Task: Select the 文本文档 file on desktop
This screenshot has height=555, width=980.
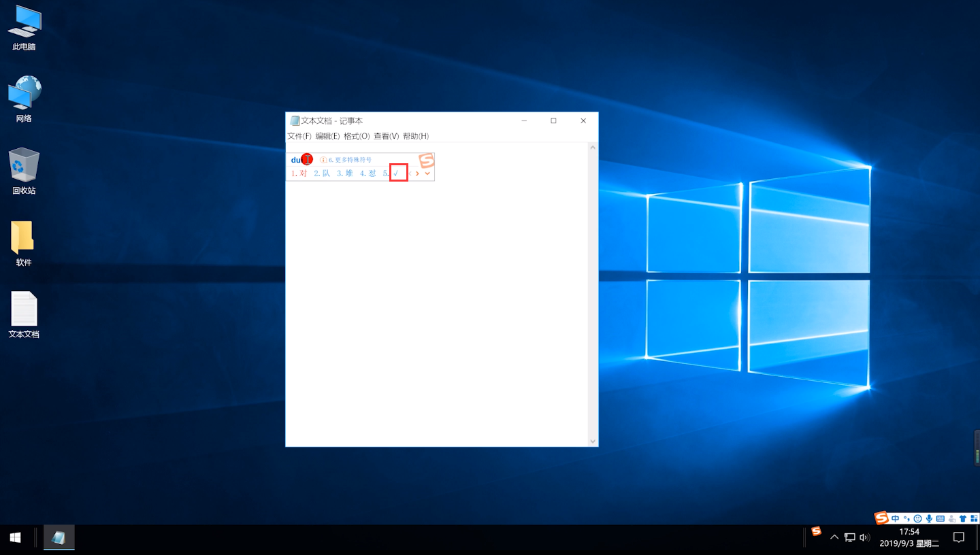Action: 24,315
